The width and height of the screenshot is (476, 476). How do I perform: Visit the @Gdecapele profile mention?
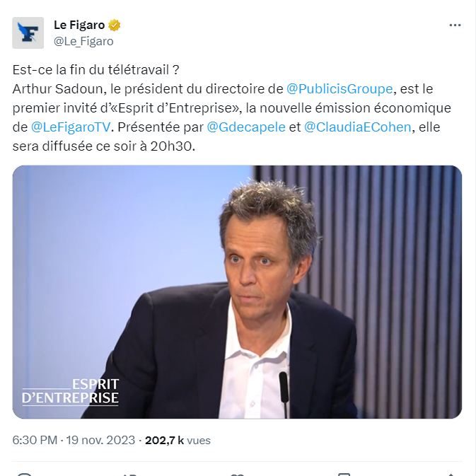(246, 127)
